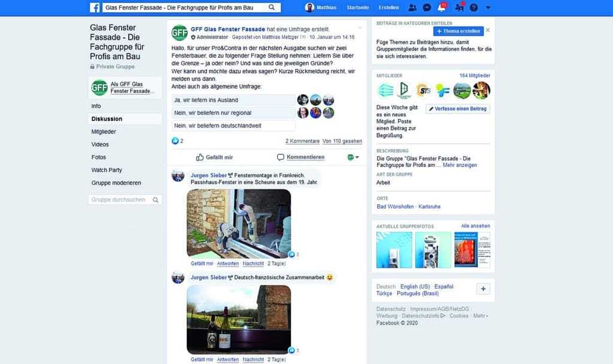Image resolution: width=613 pixels, height=364 pixels.
Task: Choose poll option 'Nein, wir beliefern deutschlandweit'
Action: [232, 126]
